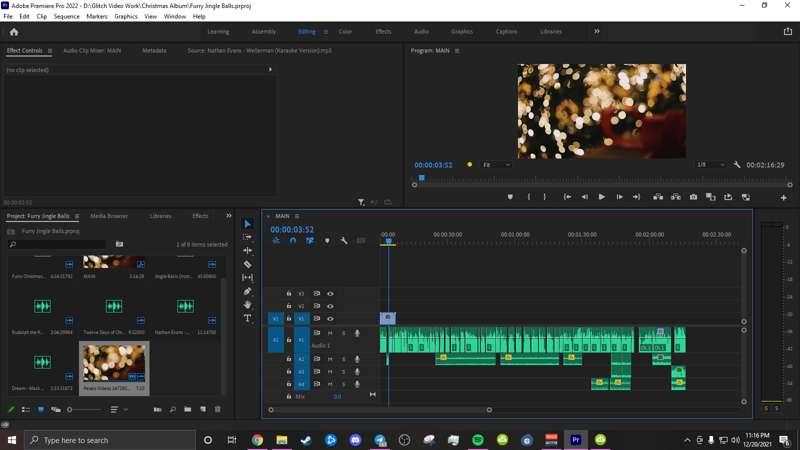Mute audio track A1

(x=330, y=333)
